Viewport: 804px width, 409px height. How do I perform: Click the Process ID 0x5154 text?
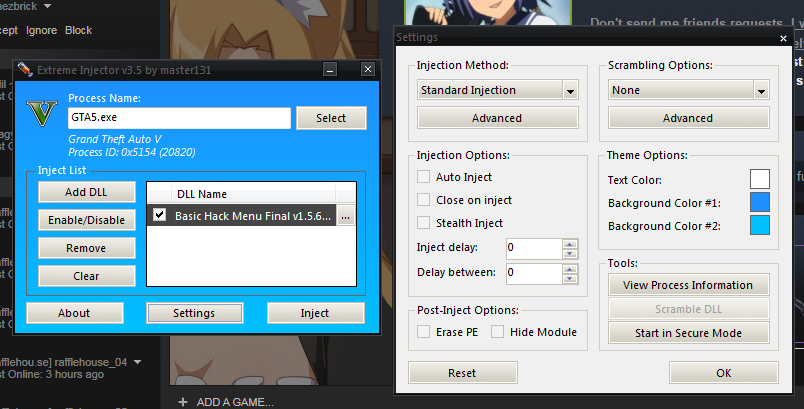(132, 152)
